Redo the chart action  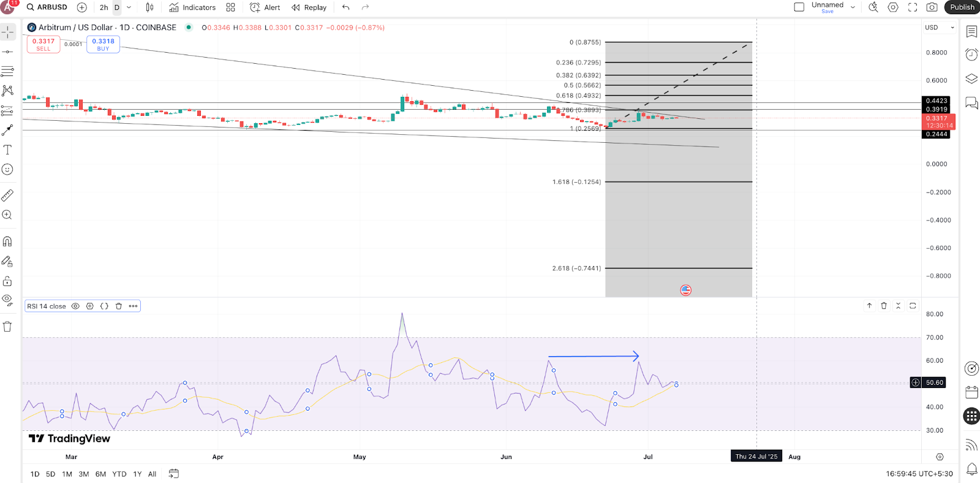click(366, 7)
